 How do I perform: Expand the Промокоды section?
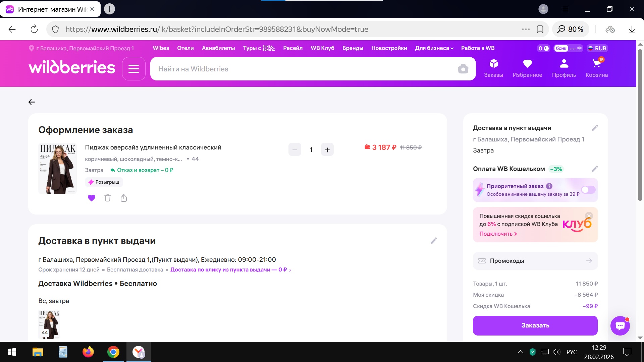[535, 261]
